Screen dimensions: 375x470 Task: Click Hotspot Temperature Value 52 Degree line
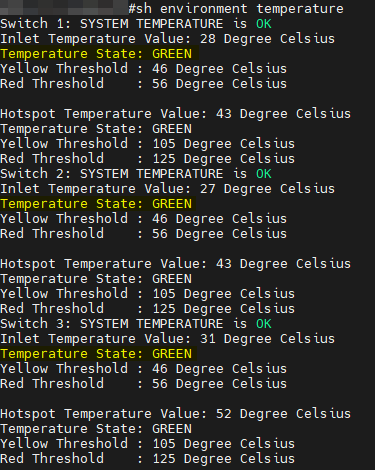175,414
